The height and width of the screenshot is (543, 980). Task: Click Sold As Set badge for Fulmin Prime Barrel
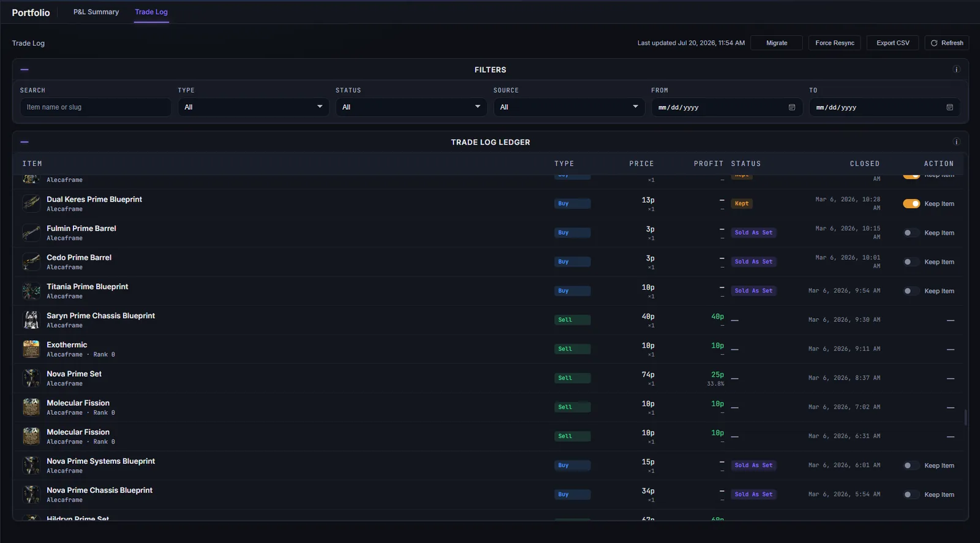pos(754,233)
